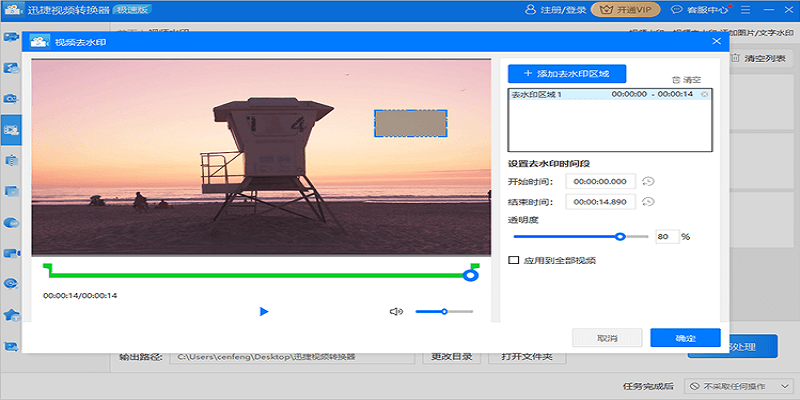Open 客服中心 chat icon
Screen dimensions: 800x400
click(x=675, y=10)
